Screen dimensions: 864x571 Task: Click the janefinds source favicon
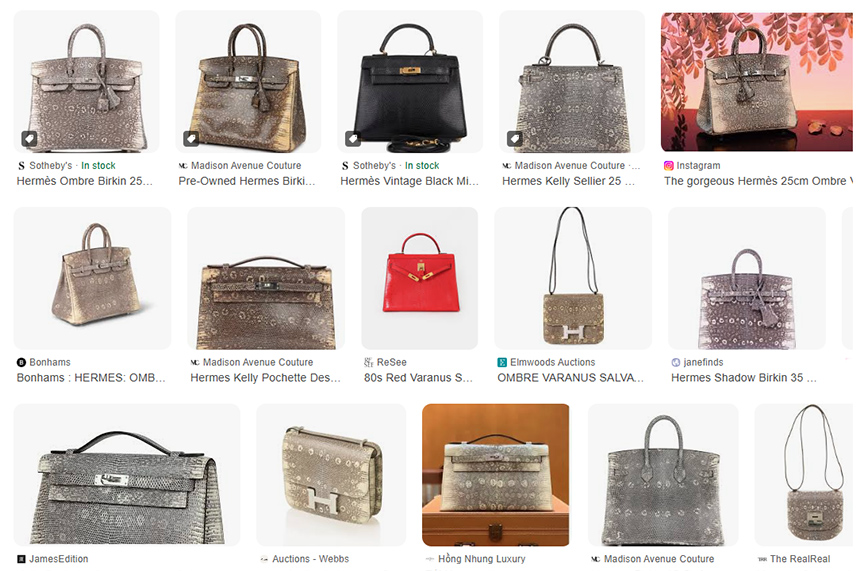click(x=676, y=362)
